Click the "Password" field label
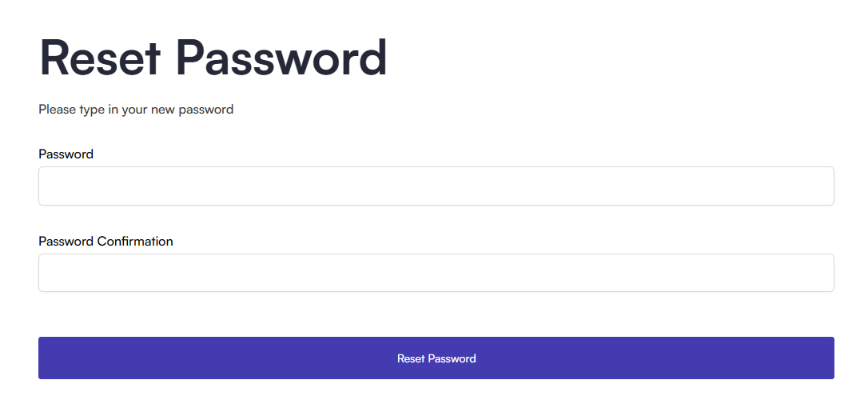Viewport: 868px width, 408px height. pyautogui.click(x=66, y=154)
